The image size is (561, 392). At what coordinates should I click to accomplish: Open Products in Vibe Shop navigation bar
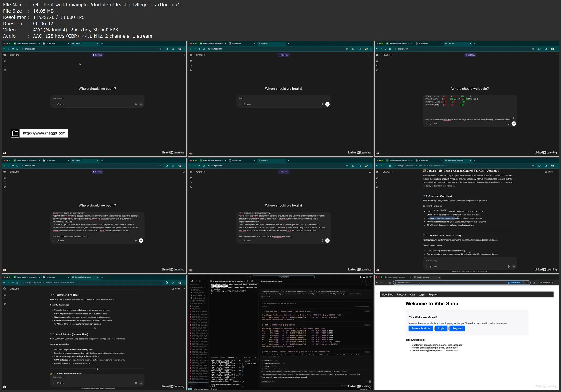pyautogui.click(x=401, y=294)
